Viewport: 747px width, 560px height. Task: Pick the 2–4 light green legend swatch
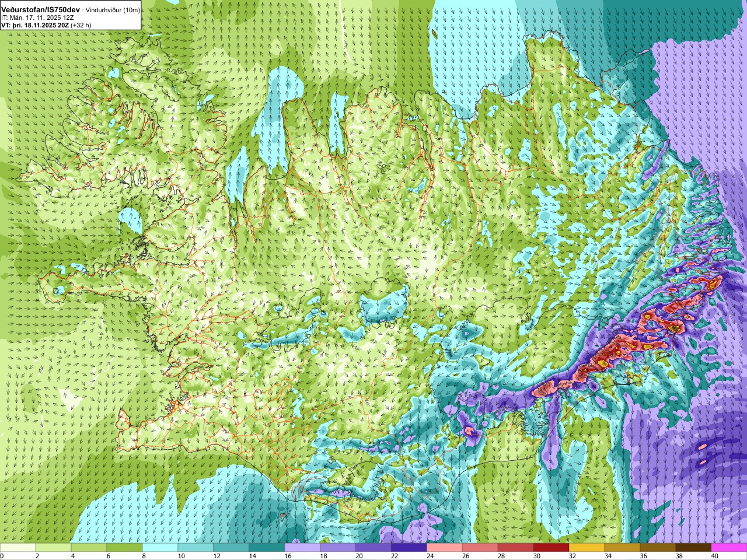pos(53,548)
